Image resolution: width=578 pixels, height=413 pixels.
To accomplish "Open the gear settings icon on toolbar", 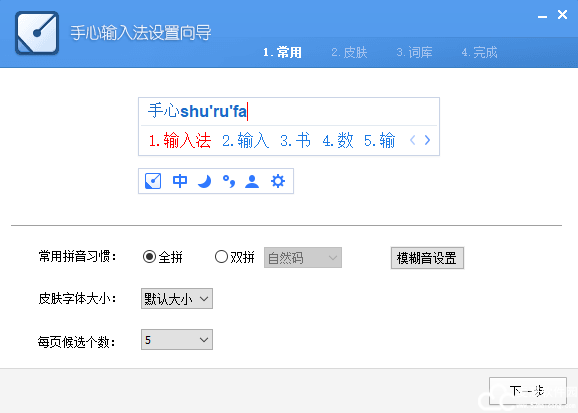I will (278, 181).
